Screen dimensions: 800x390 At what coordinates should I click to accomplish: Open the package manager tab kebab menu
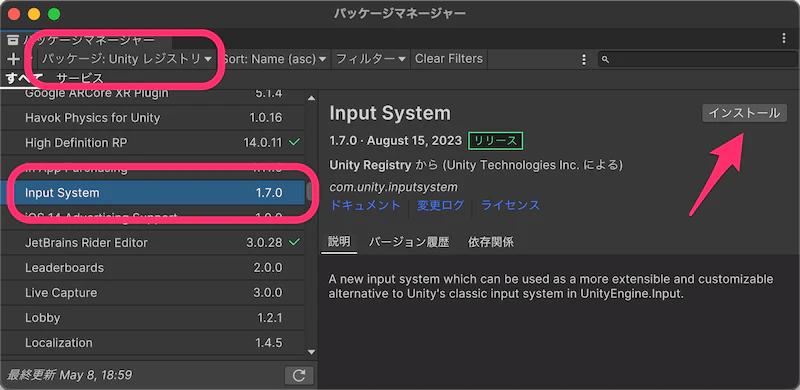(784, 38)
